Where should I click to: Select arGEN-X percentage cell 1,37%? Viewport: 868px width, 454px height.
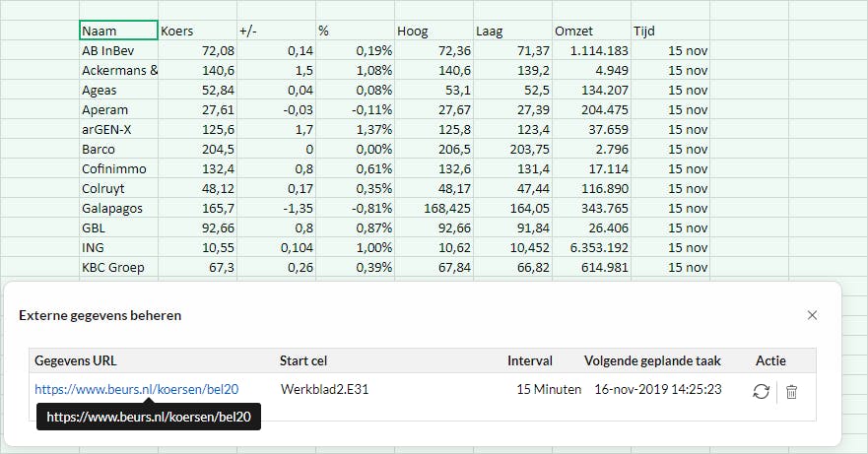click(x=355, y=129)
